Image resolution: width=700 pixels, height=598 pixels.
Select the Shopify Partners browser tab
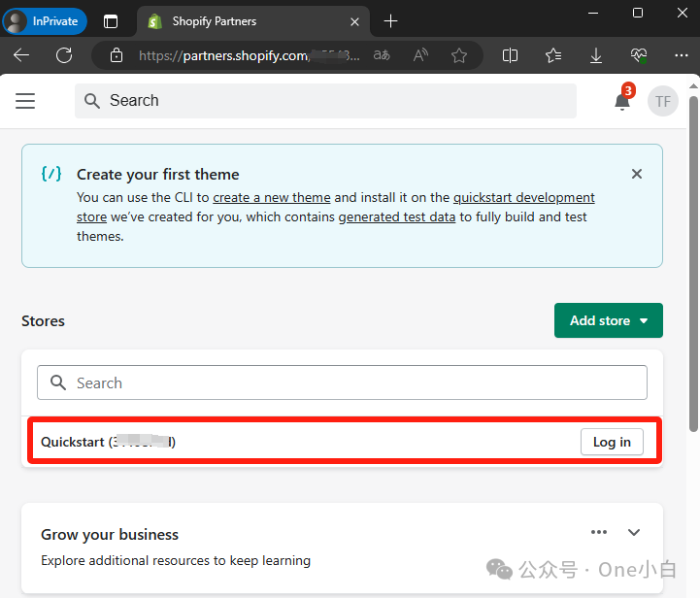[x=253, y=21]
